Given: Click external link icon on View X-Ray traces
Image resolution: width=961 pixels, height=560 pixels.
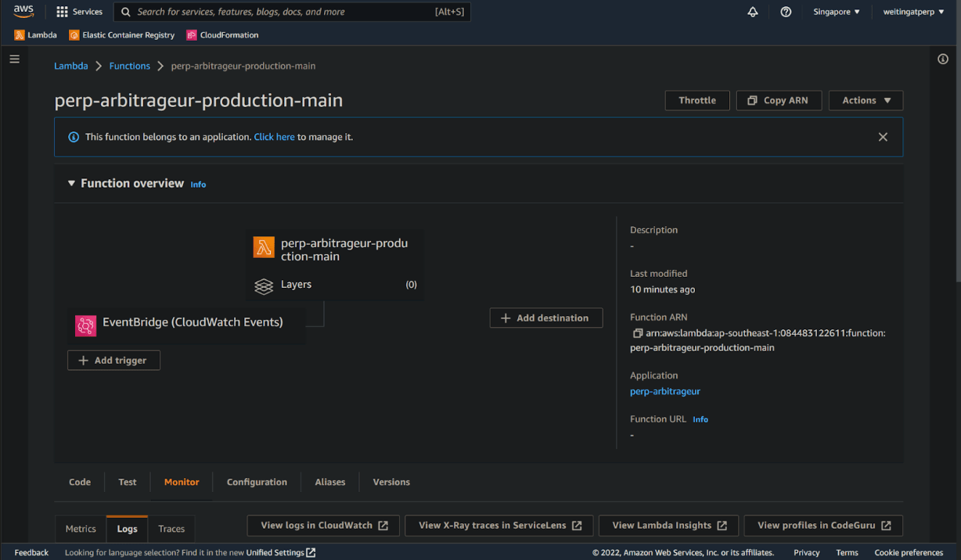Looking at the screenshot, I should tap(577, 526).
